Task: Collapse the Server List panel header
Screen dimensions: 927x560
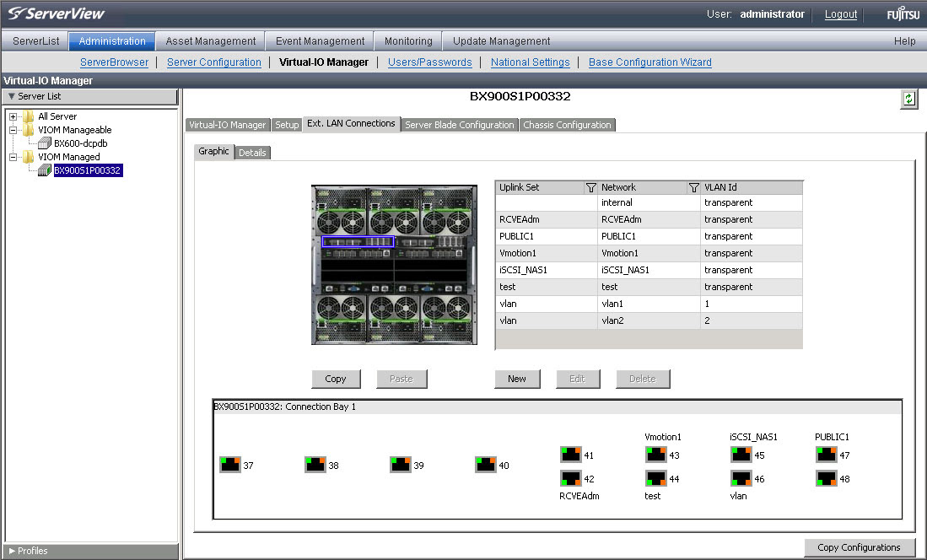Action: 90,96
